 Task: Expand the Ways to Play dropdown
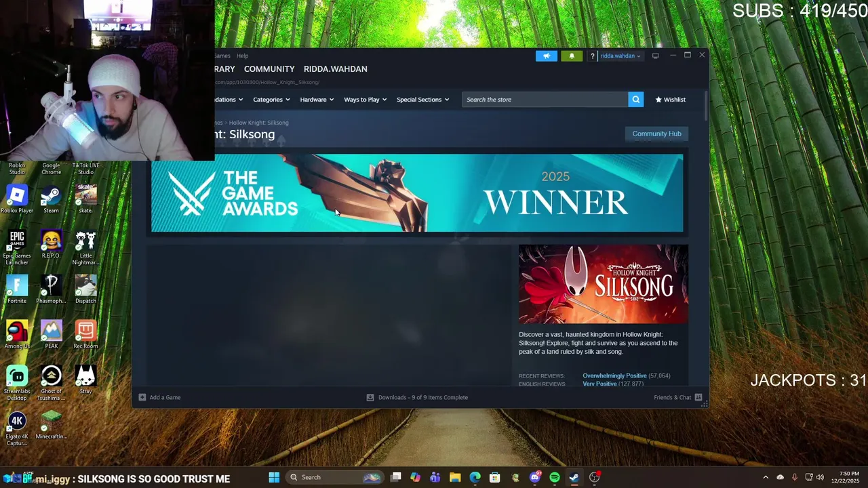[x=365, y=100]
